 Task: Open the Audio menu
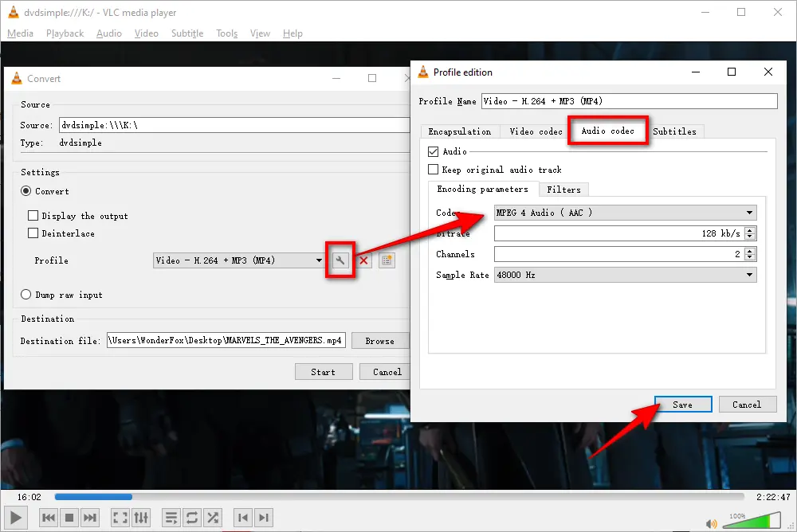point(109,33)
